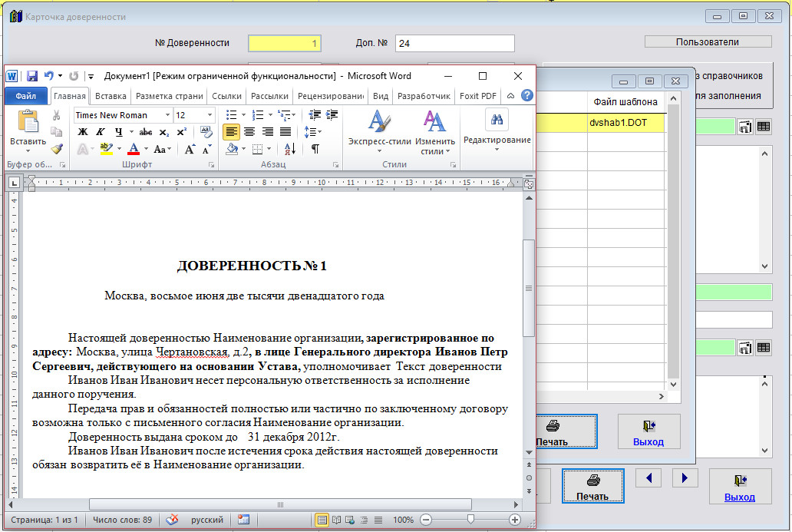The image size is (792, 532).
Task: Toggle superscript formatting
Action: (x=181, y=132)
